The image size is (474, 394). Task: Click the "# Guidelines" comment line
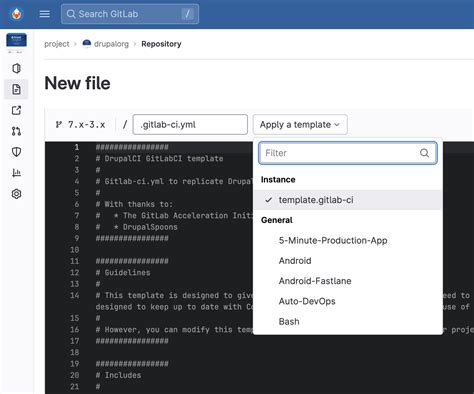[x=123, y=273]
